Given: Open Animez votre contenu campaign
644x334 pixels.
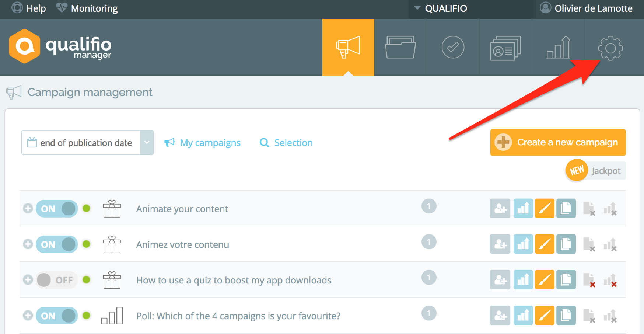Looking at the screenshot, I should 183,245.
